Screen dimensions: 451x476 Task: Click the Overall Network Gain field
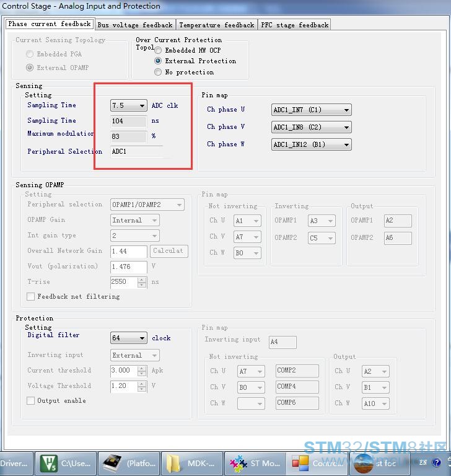point(129,252)
